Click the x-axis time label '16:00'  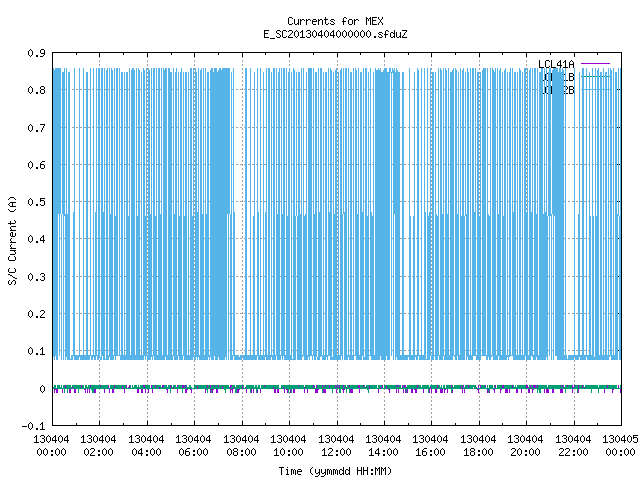click(430, 452)
